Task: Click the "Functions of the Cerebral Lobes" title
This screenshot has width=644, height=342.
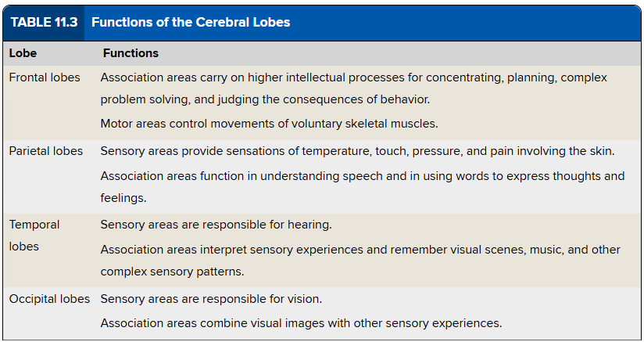Action: coord(191,22)
